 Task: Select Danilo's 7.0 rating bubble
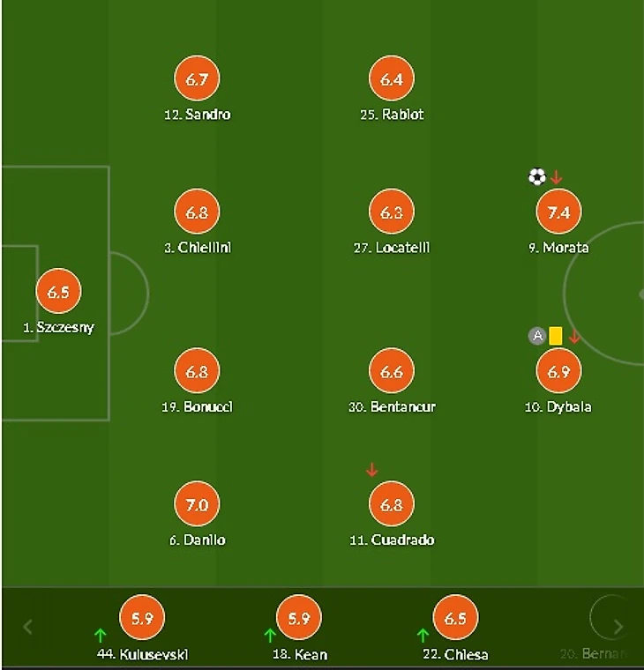tap(197, 504)
